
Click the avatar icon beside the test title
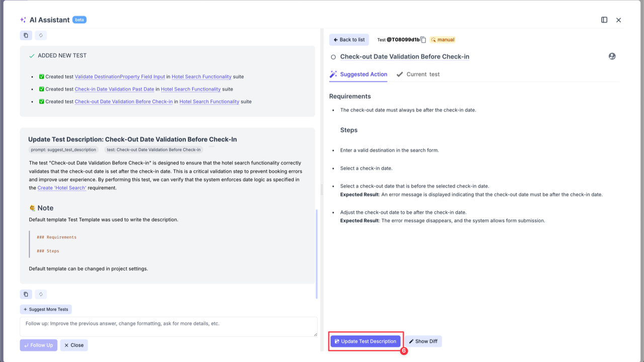click(x=612, y=56)
